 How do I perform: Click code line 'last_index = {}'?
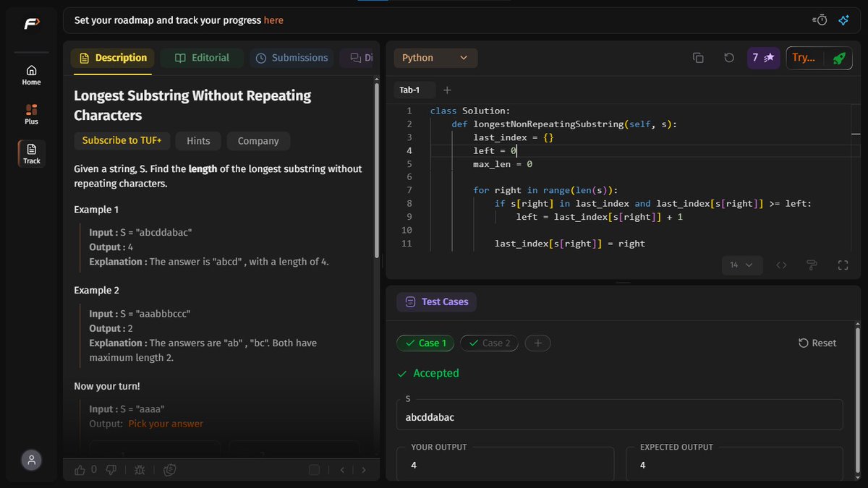tap(513, 137)
